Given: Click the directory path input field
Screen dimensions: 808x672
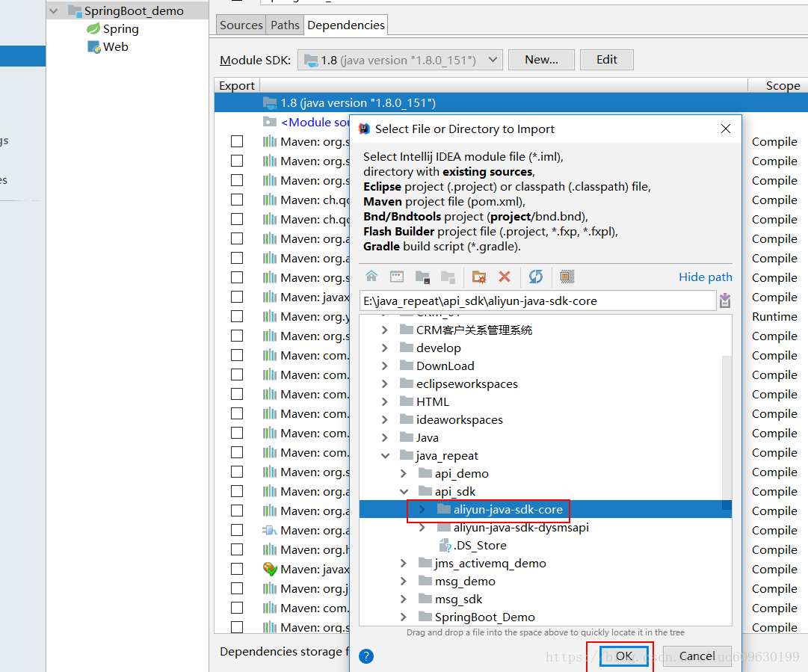Looking at the screenshot, I should click(537, 301).
